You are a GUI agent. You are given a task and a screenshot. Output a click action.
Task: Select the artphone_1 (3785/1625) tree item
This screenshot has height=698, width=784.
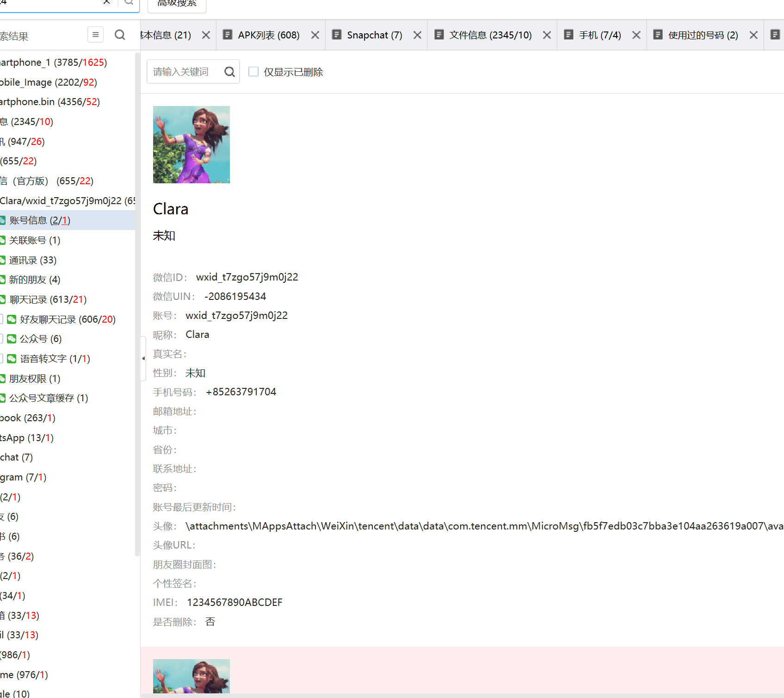[54, 62]
